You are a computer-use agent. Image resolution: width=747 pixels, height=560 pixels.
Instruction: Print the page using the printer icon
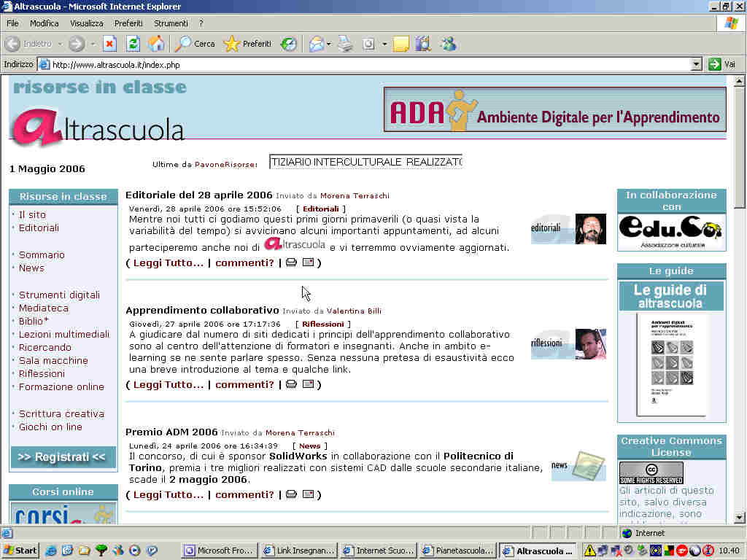[345, 44]
